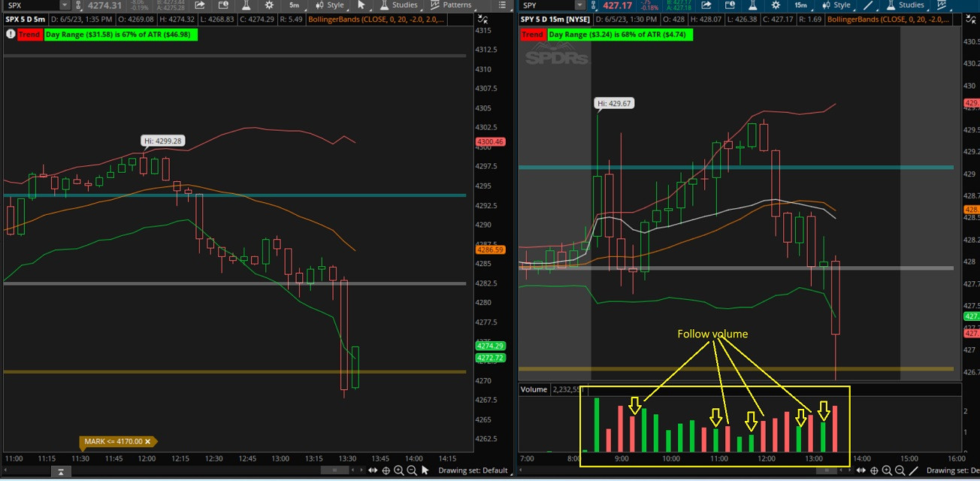Viewport: 980px width, 481px height.
Task: Click the 4300.46 upper band price tag
Action: [x=489, y=142]
